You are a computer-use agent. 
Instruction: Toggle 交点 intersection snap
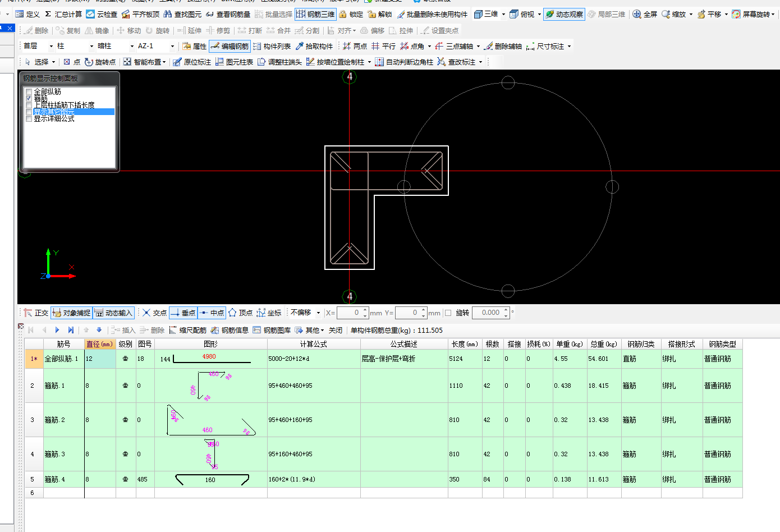154,313
